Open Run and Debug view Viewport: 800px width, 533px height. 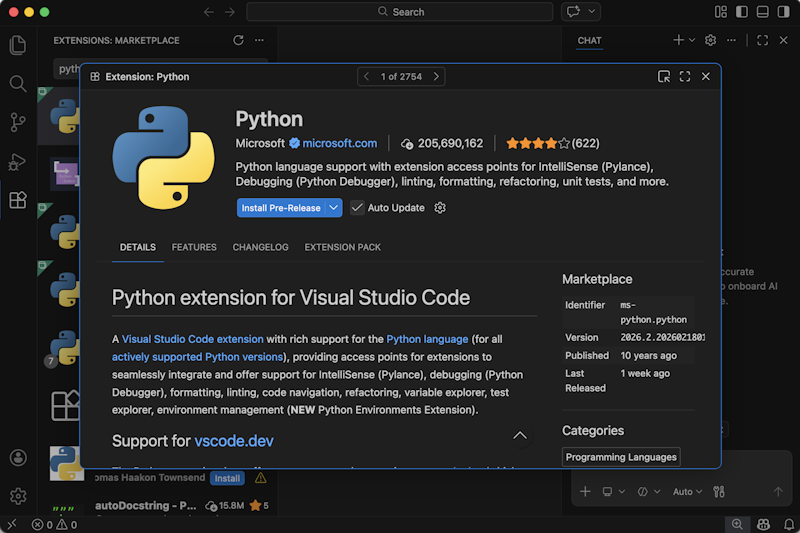pyautogui.click(x=18, y=162)
